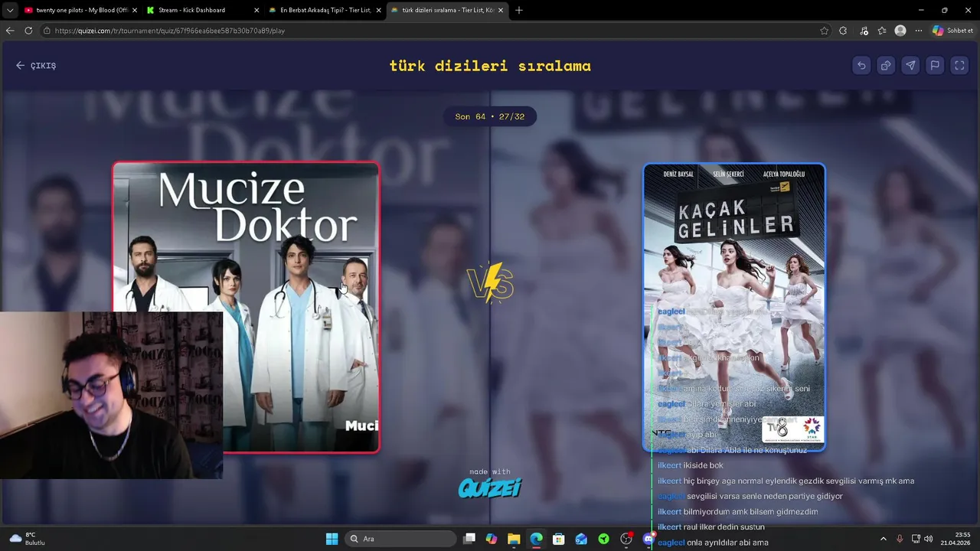Choose the Mucize Doktor poster card
This screenshot has width=980, height=551.
(246, 307)
